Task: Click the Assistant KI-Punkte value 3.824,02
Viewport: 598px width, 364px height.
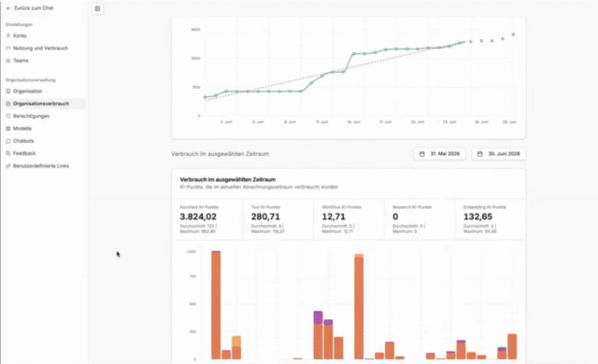Action: coord(198,217)
